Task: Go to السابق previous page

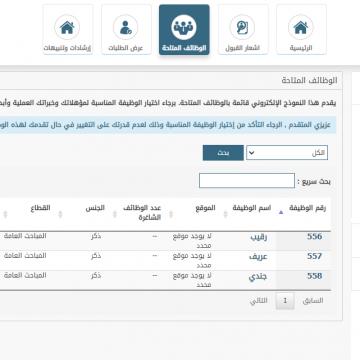Action: point(313,301)
